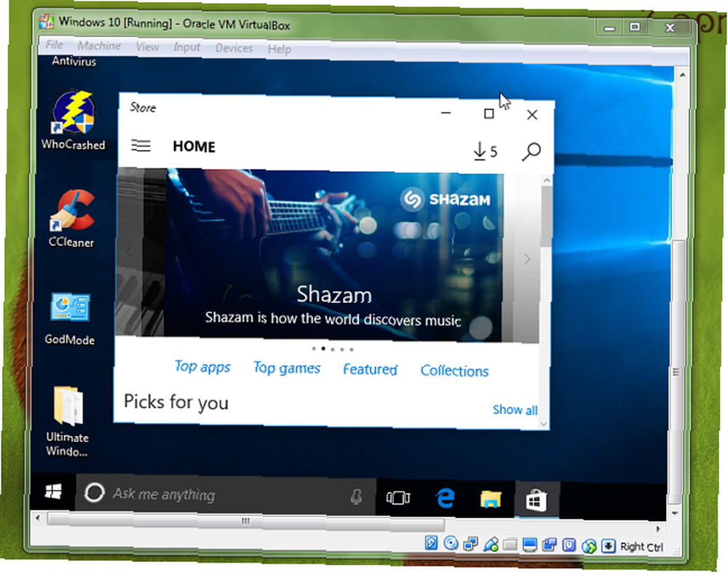
Task: Select the first carousel page dot
Action: pos(314,348)
